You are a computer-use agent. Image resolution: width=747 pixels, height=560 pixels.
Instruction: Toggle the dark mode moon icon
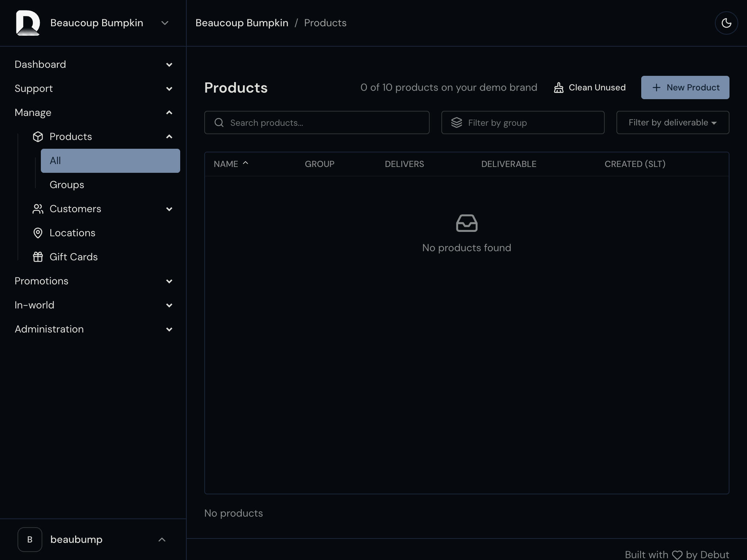click(726, 23)
